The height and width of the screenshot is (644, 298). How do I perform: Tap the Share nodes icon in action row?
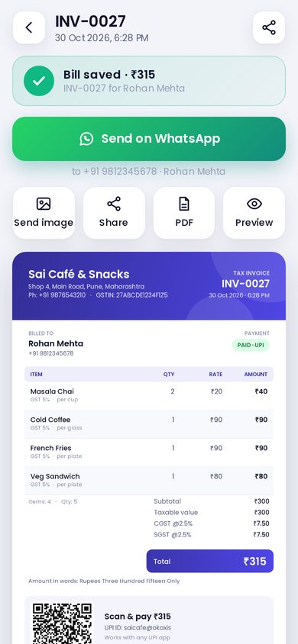(114, 204)
